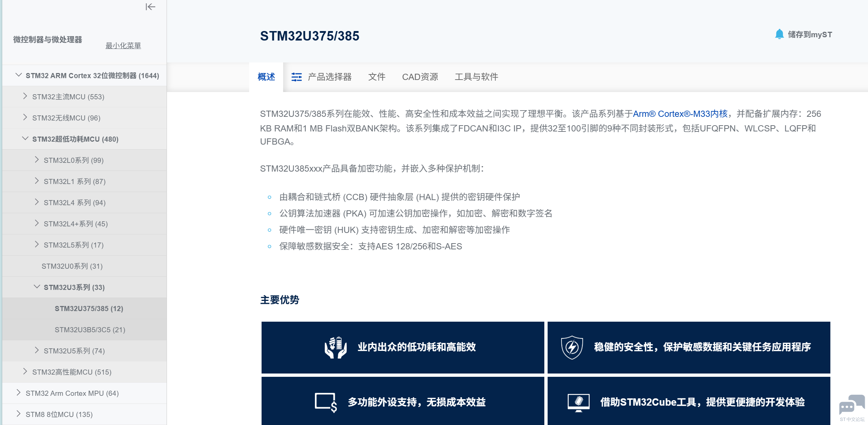The height and width of the screenshot is (425, 868).
Task: Open STM32无线MCU (96) category
Action: click(x=84, y=118)
